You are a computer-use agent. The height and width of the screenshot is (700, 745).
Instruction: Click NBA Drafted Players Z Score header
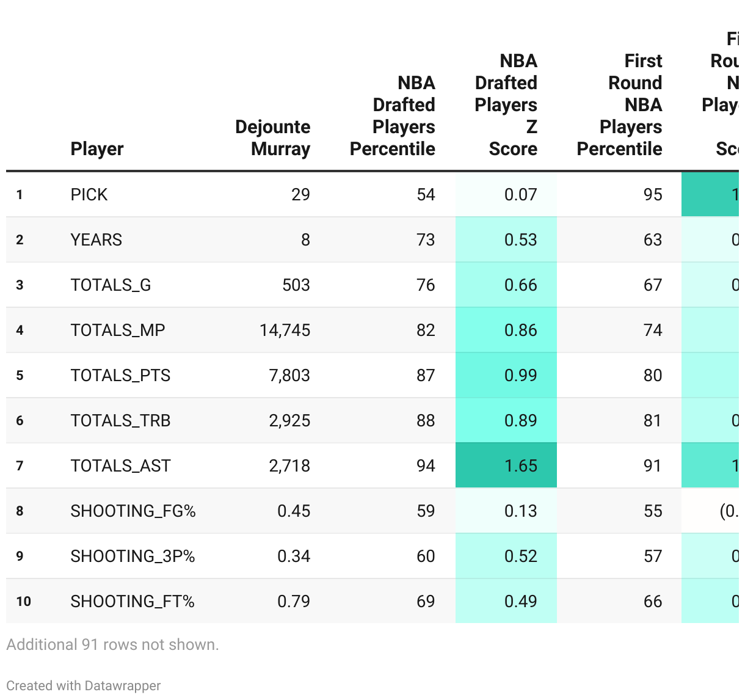click(x=506, y=104)
